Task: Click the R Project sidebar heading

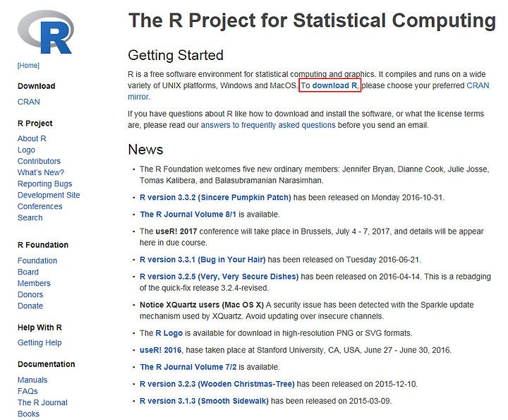Action: coord(35,124)
